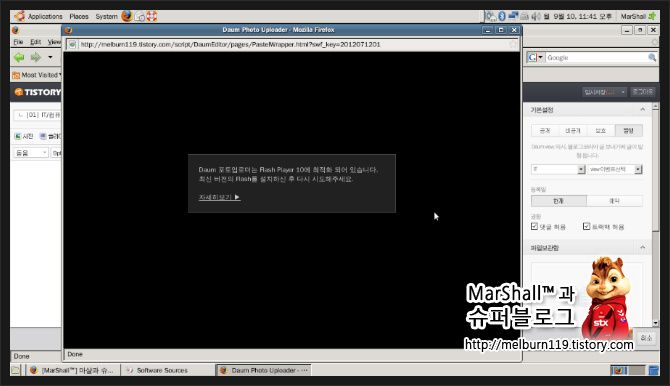Select the 현재 registration date option
Screen dimensions: 670x386
[558, 201]
